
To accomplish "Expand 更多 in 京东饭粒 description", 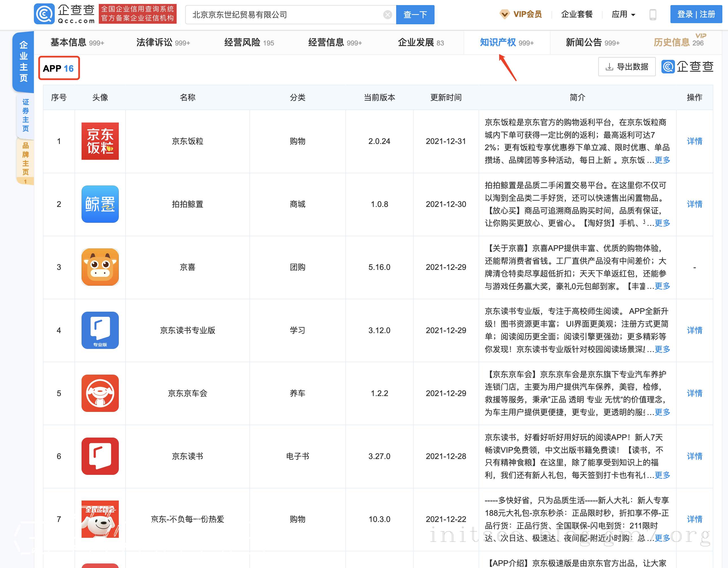I will tap(662, 160).
